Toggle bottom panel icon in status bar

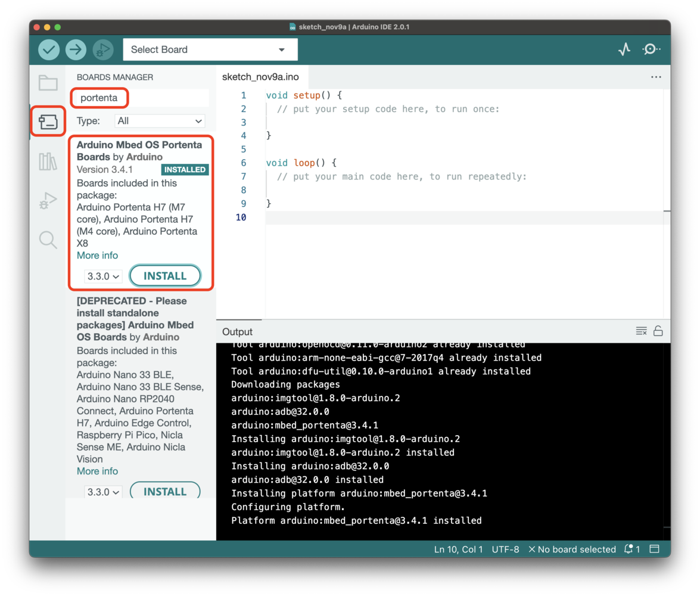pyautogui.click(x=655, y=549)
